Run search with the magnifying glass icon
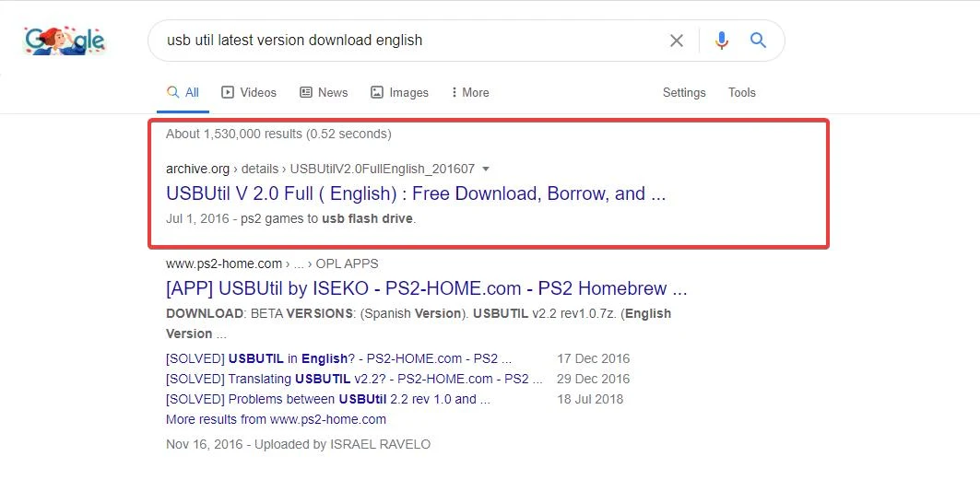 pyautogui.click(x=758, y=41)
